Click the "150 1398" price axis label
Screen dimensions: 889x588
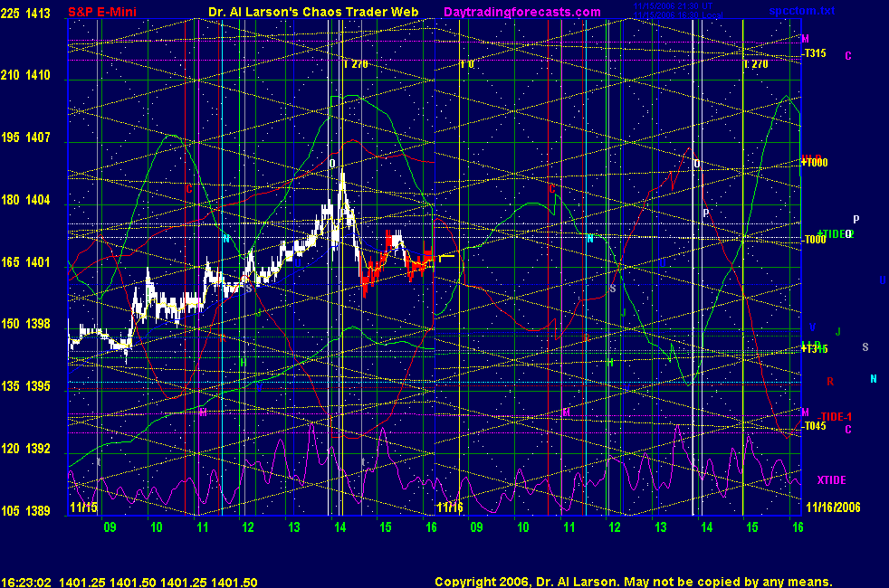coord(25,324)
